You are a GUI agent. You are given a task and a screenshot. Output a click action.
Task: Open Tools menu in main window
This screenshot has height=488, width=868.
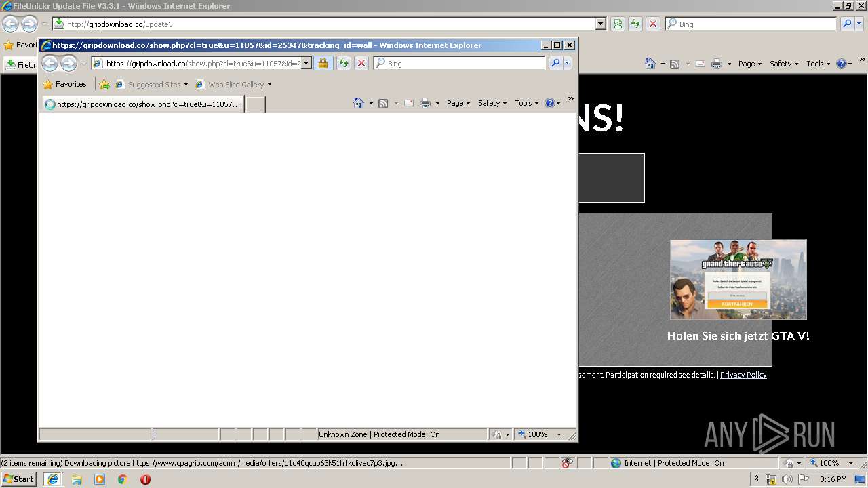coord(818,64)
